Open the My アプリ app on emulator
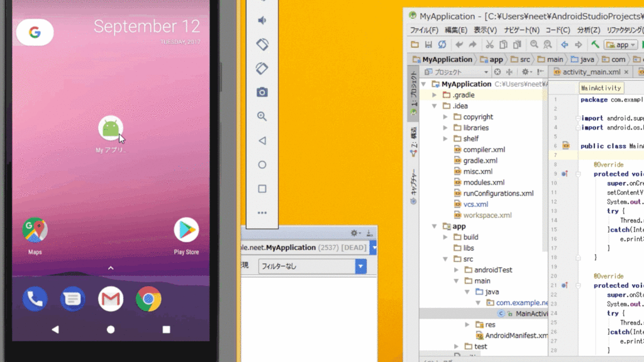 [111, 129]
